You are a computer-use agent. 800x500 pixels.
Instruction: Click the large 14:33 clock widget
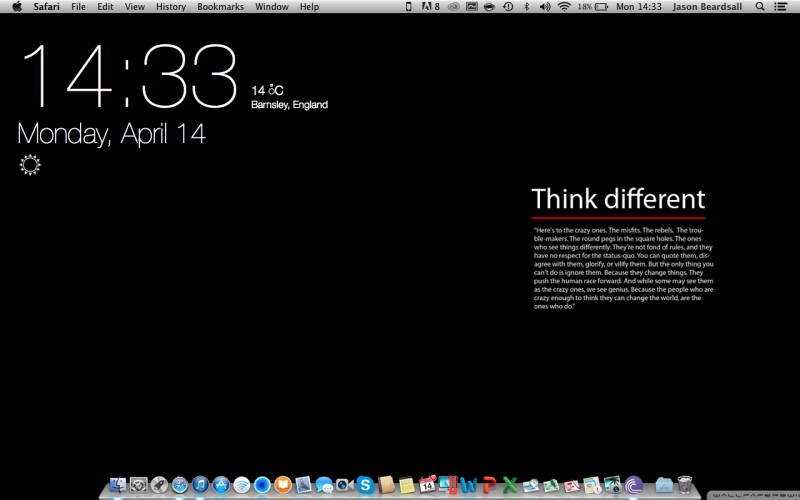(x=129, y=76)
